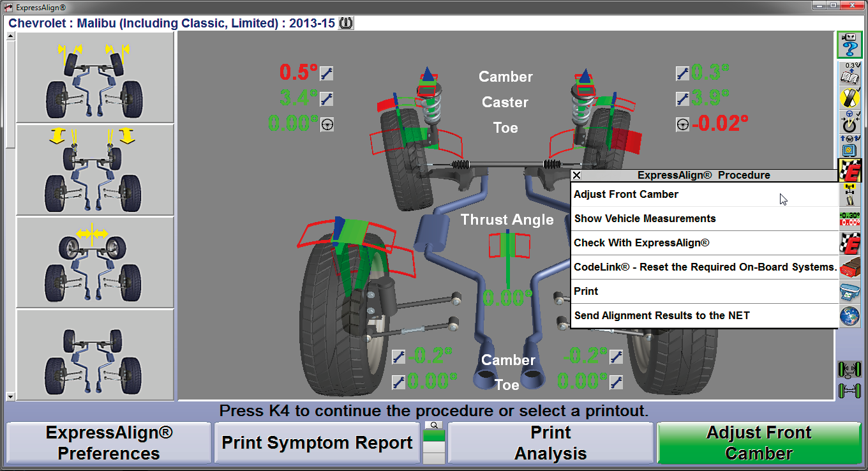
Task: Select Print in the procedure menu
Action: pos(704,292)
